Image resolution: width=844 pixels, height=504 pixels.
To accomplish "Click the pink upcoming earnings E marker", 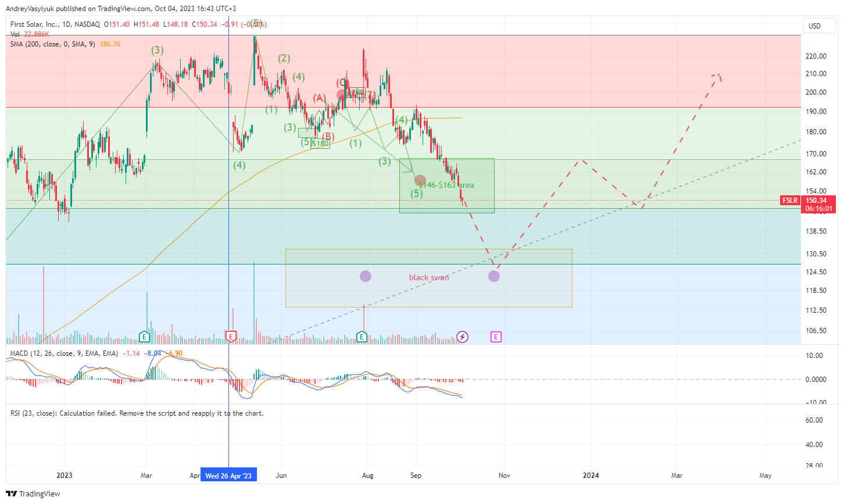I will pos(496,337).
